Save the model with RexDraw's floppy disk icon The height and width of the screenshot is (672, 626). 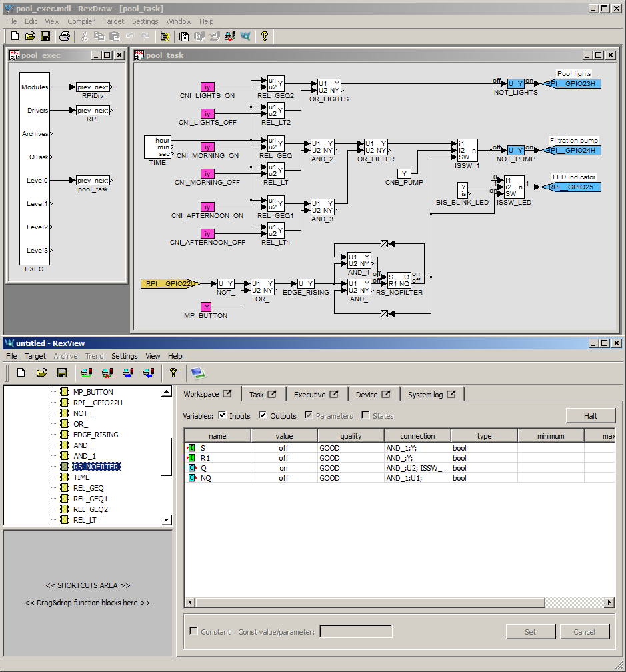tap(45, 37)
